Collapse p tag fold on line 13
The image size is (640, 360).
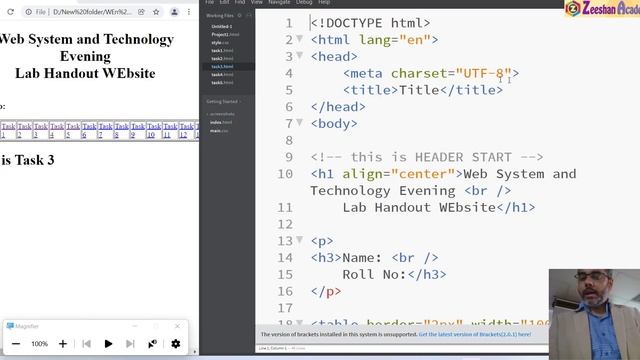300,240
